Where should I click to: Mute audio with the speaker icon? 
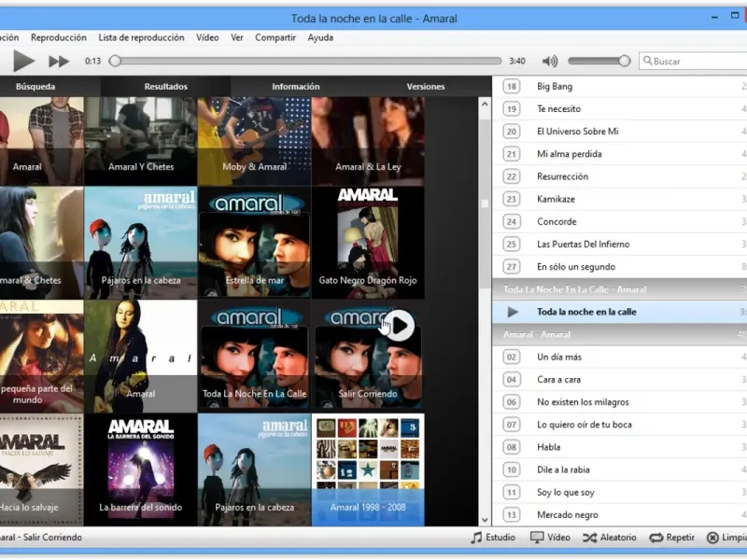(x=550, y=62)
